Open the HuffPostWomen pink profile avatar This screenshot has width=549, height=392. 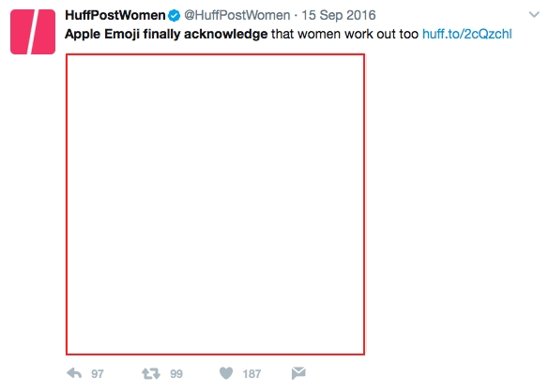[33, 32]
